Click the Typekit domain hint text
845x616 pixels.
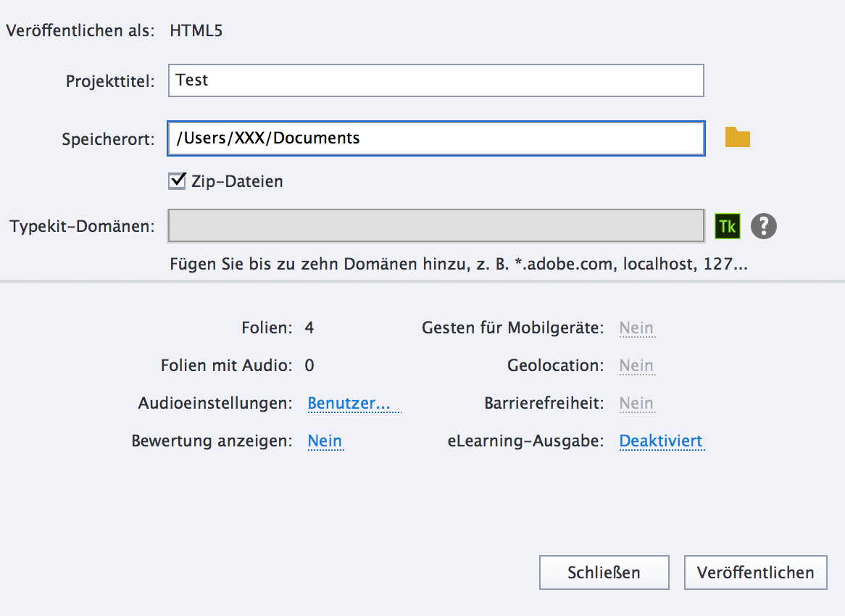(458, 264)
